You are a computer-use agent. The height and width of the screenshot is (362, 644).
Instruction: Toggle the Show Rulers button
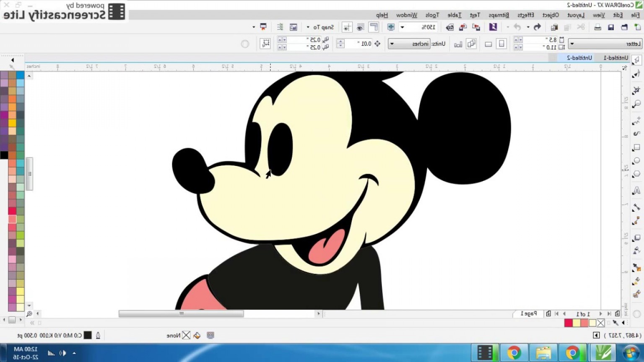[374, 27]
